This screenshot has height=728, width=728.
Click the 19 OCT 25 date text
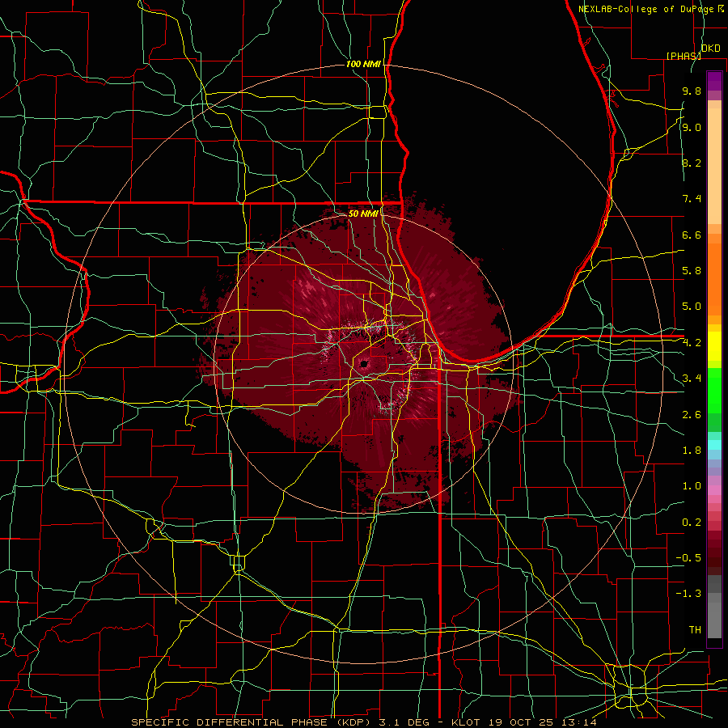click(521, 722)
